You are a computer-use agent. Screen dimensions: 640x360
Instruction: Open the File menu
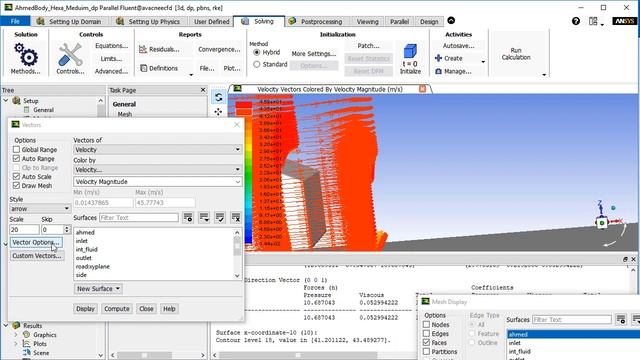coord(15,21)
